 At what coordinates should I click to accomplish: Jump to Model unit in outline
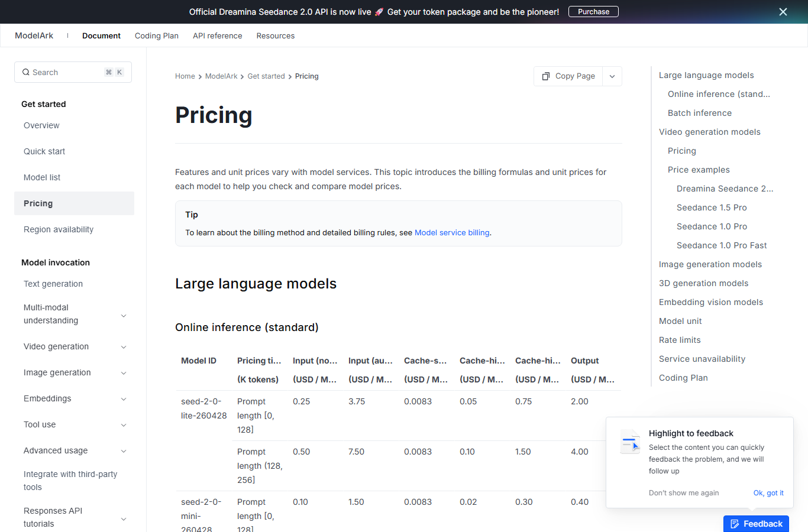680,321
